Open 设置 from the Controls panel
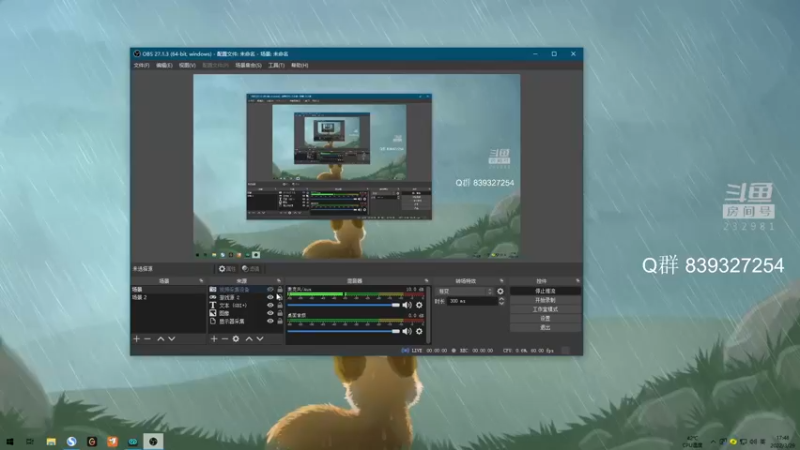800x450 pixels. 545,318
